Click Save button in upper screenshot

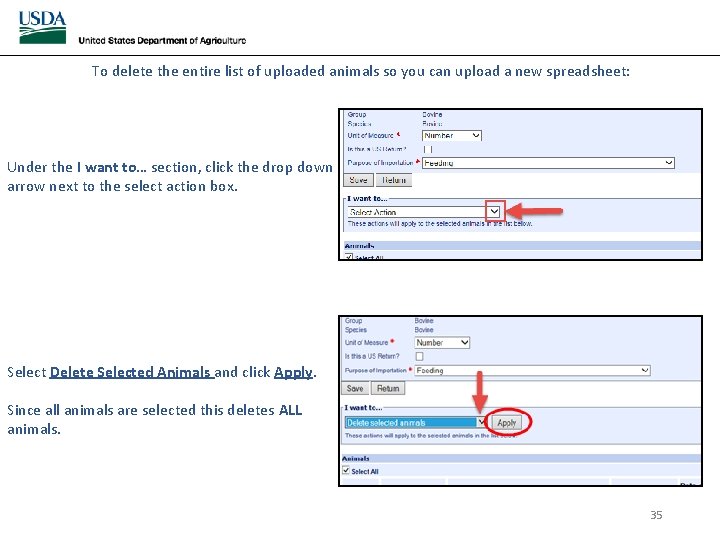(358, 180)
